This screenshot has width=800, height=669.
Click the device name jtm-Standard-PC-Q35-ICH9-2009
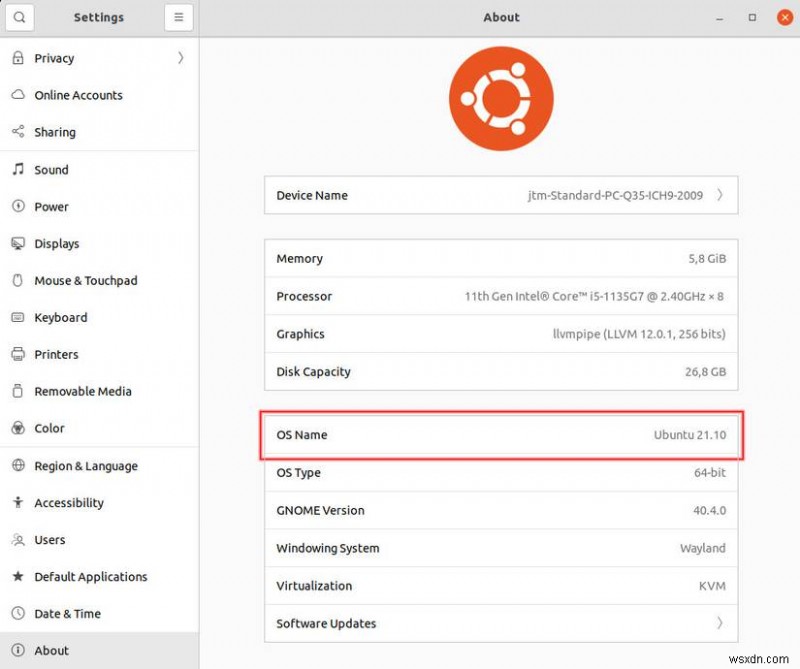click(615, 195)
